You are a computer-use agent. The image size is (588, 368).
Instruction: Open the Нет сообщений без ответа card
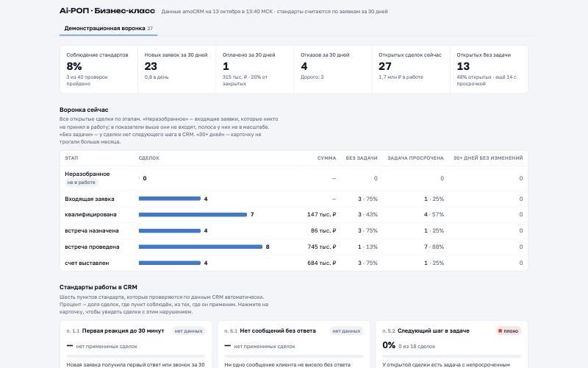pos(293,344)
